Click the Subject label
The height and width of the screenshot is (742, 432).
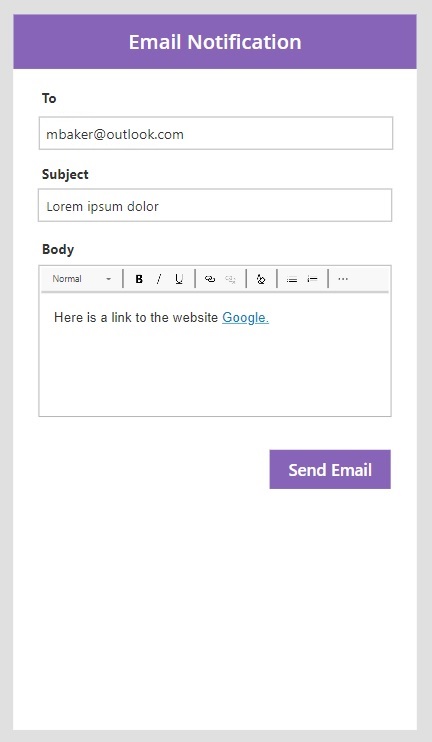65,174
